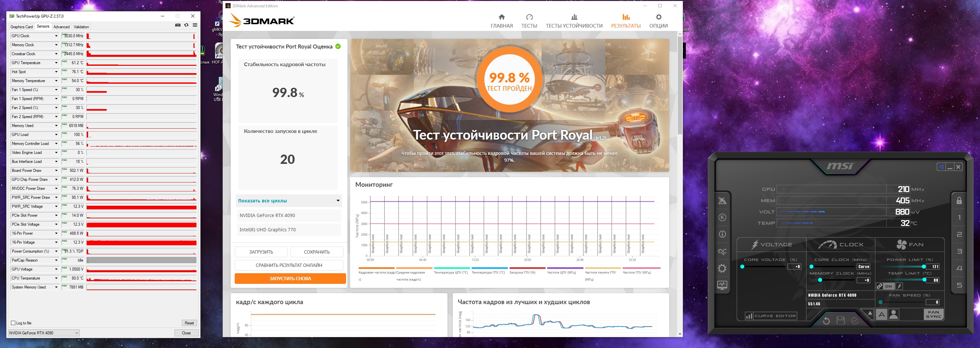Click the GPU-Z title bar app icon
Image resolution: width=980 pixels, height=348 pixels.
pyautogui.click(x=12, y=16)
